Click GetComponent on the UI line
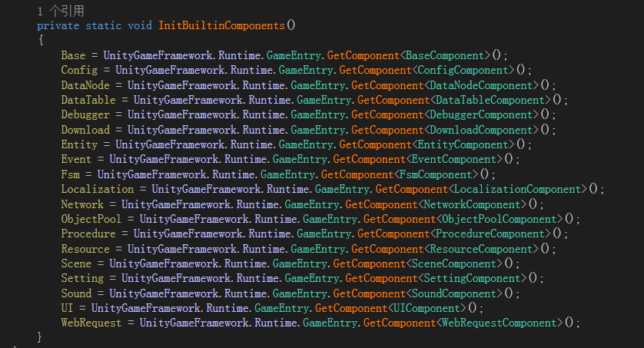This screenshot has height=348, width=644. point(350,308)
